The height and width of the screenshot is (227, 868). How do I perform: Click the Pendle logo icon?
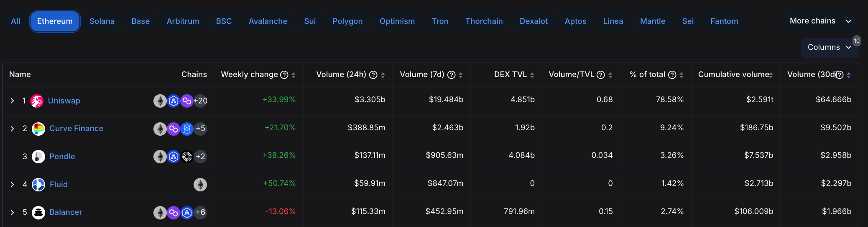pyautogui.click(x=38, y=157)
